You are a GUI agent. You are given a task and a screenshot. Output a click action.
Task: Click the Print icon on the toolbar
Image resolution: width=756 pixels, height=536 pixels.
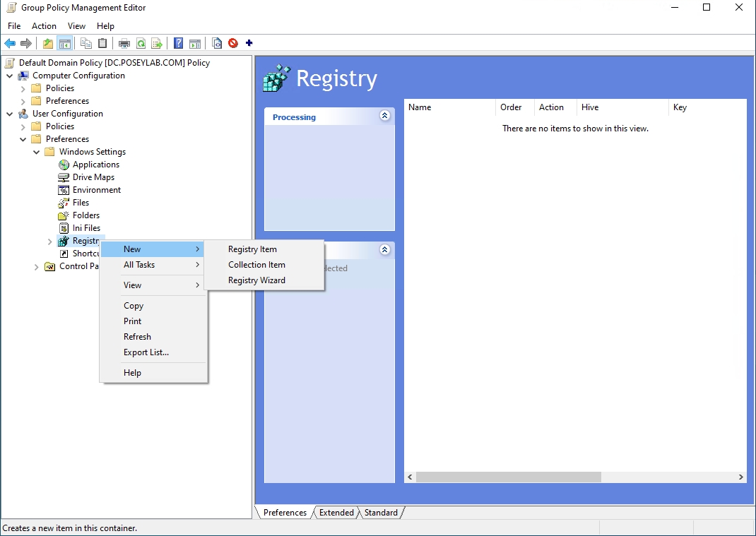coord(124,43)
